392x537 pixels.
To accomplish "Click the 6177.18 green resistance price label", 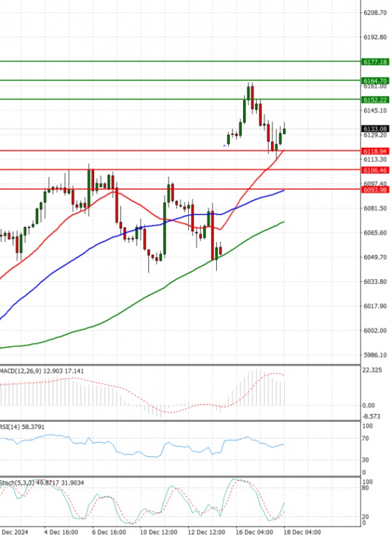I will click(374, 61).
